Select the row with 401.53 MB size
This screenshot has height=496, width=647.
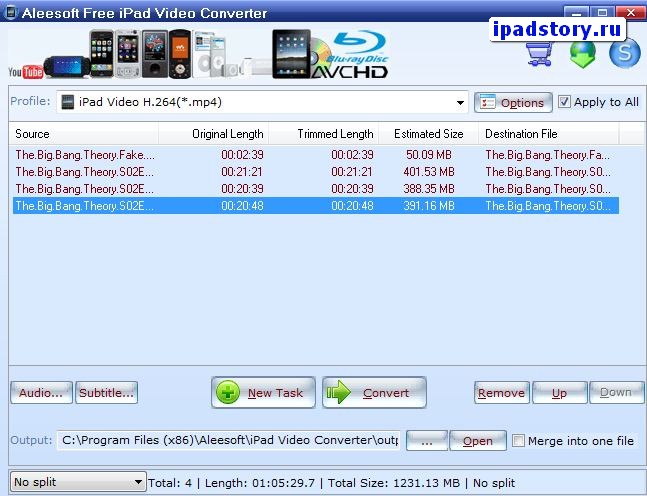[316, 172]
